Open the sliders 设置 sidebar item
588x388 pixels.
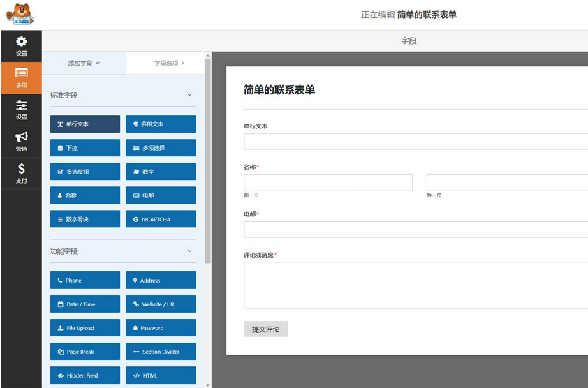point(22,110)
